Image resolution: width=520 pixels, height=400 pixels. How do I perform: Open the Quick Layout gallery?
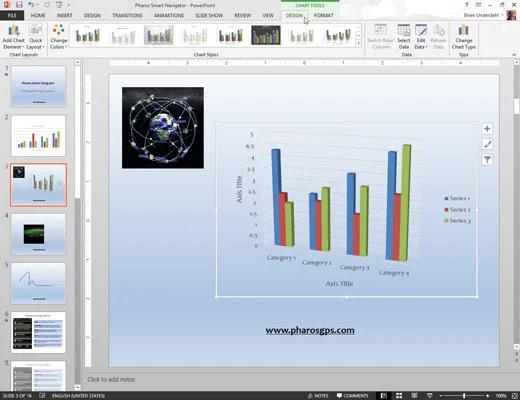(x=35, y=37)
